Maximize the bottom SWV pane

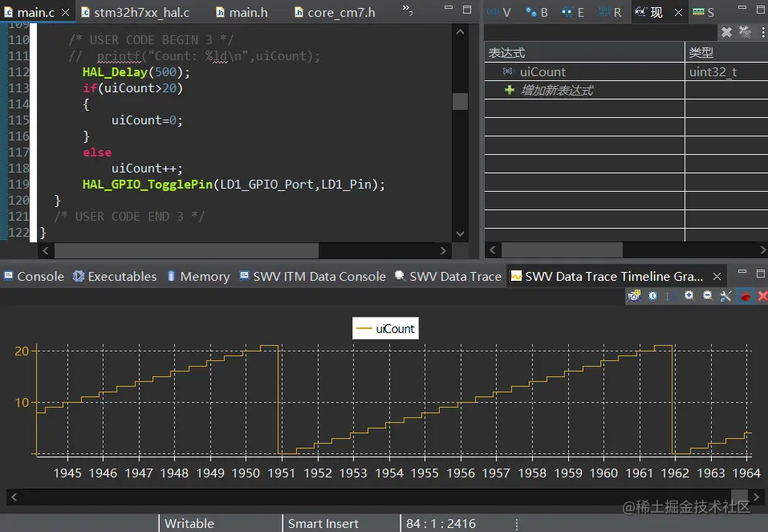click(x=761, y=274)
